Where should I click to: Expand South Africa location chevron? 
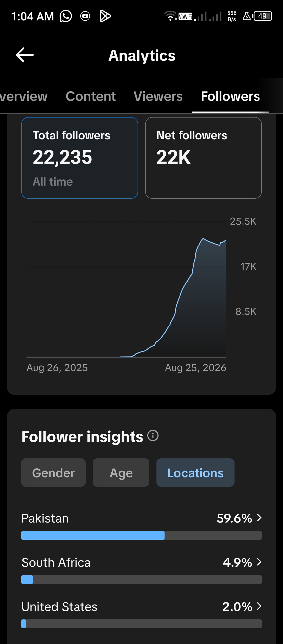pos(259,562)
